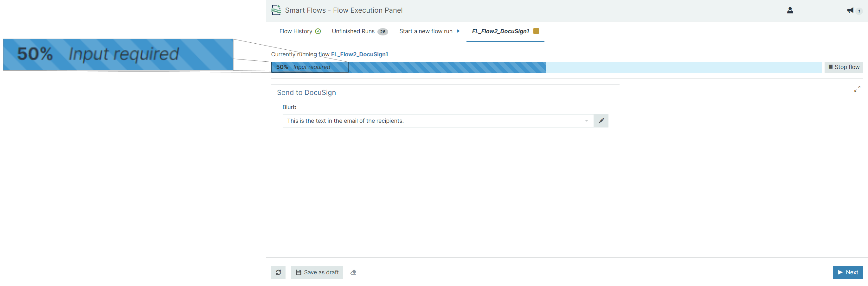This screenshot has height=286, width=868.
Task: Save the form as draft
Action: tap(317, 272)
